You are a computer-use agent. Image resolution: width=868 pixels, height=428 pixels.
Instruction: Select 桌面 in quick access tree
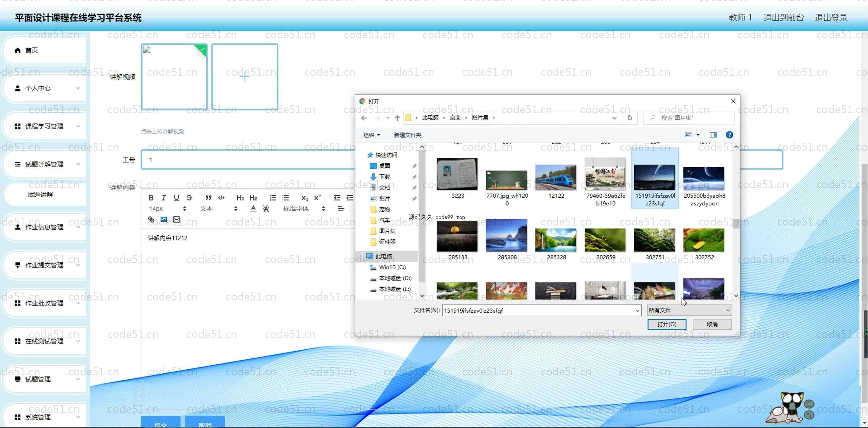pos(384,166)
